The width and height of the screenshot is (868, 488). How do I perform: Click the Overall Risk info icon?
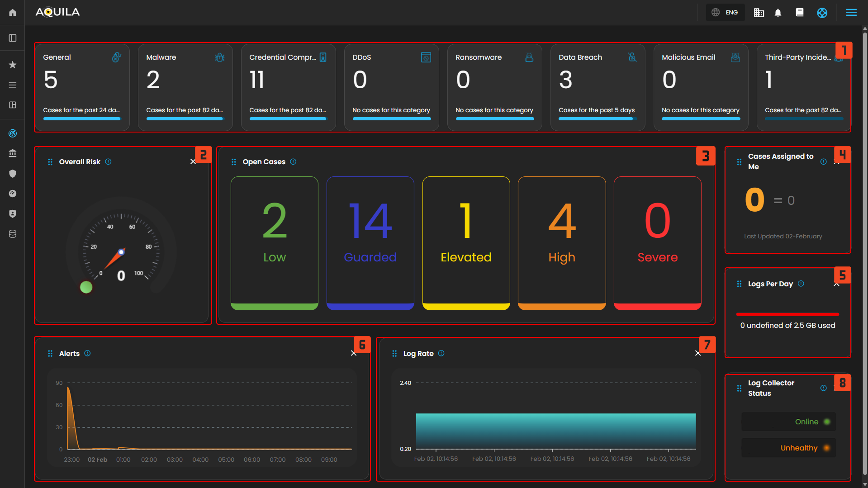(109, 162)
